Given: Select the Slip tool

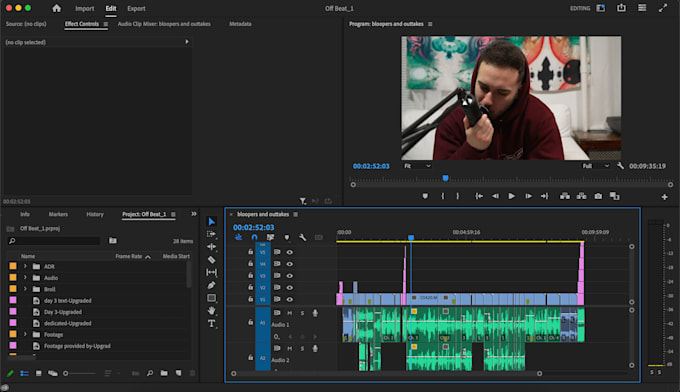Looking at the screenshot, I should click(212, 272).
